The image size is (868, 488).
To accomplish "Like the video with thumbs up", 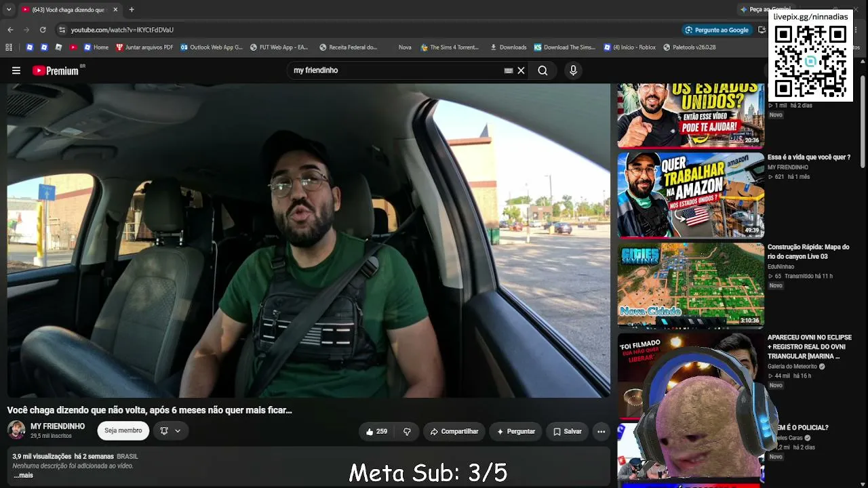I will tap(376, 431).
